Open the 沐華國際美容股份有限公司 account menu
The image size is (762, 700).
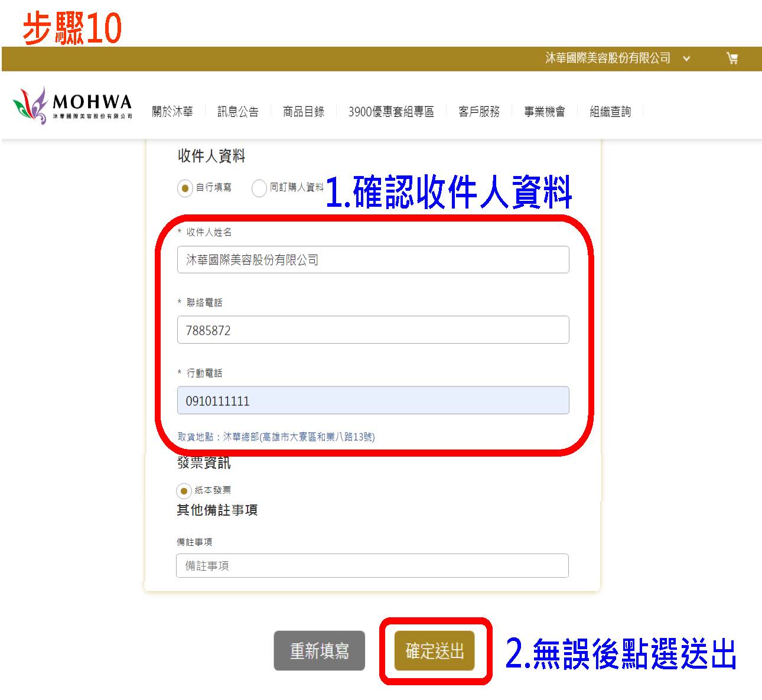(608, 58)
